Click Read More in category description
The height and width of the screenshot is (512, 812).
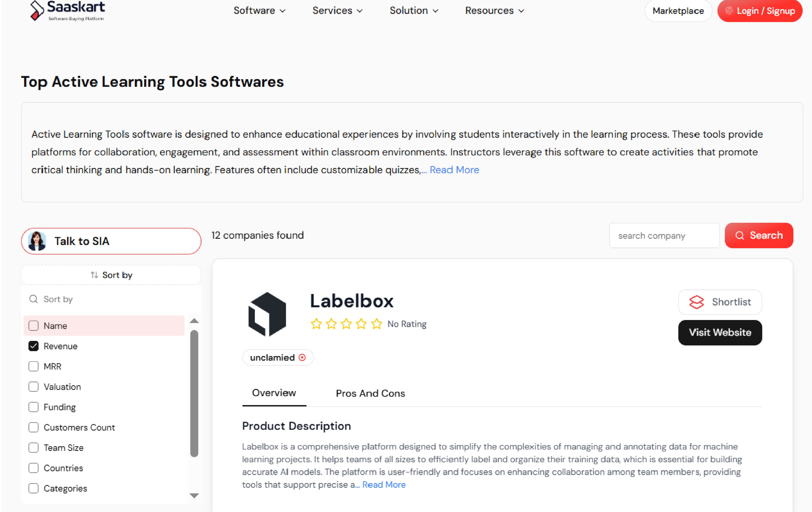[x=454, y=170]
